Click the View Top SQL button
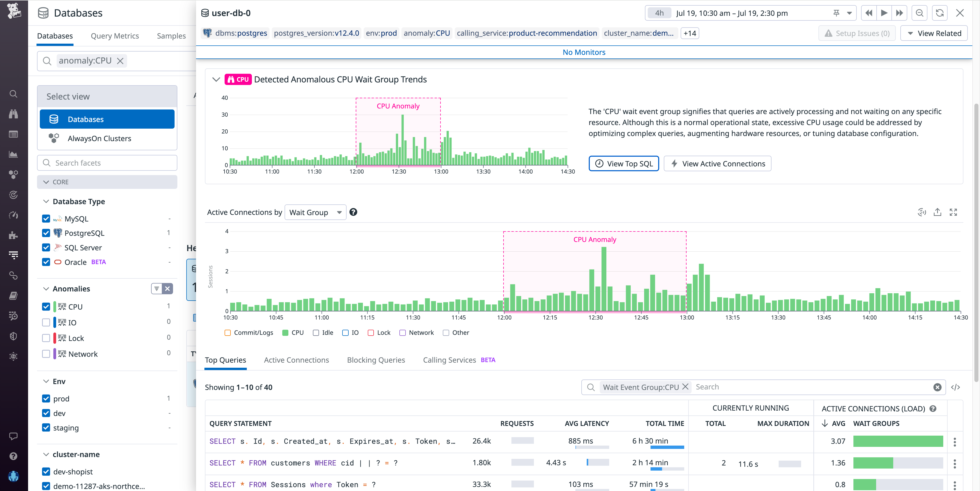 (x=623, y=163)
